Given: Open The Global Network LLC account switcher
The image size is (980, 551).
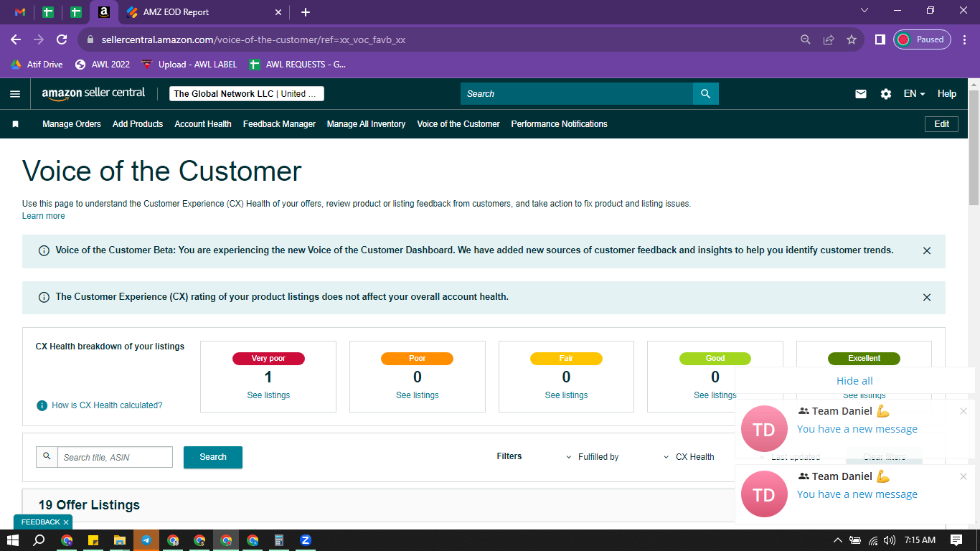Looking at the screenshot, I should coord(247,94).
